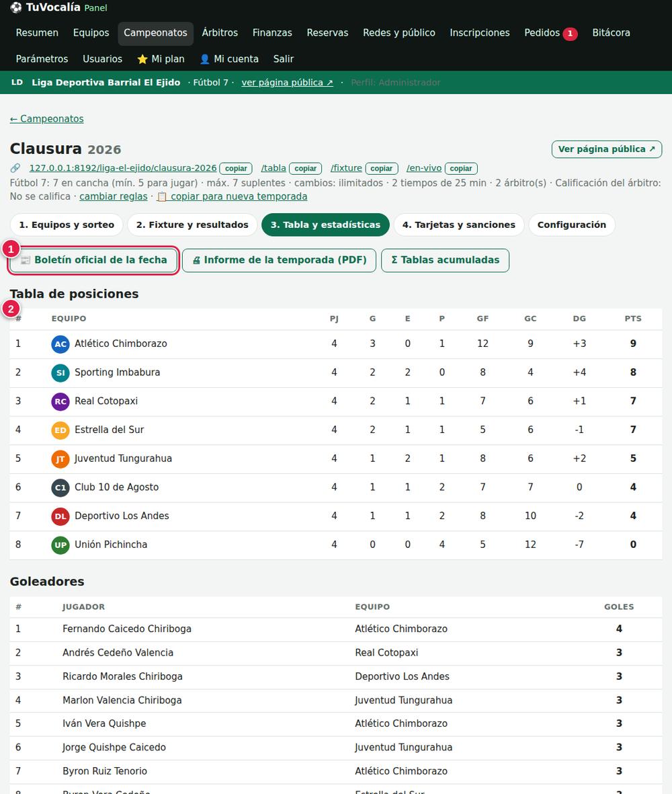Click the Deportivo Los Andes DL badge
The width and height of the screenshot is (672, 794).
(60, 516)
